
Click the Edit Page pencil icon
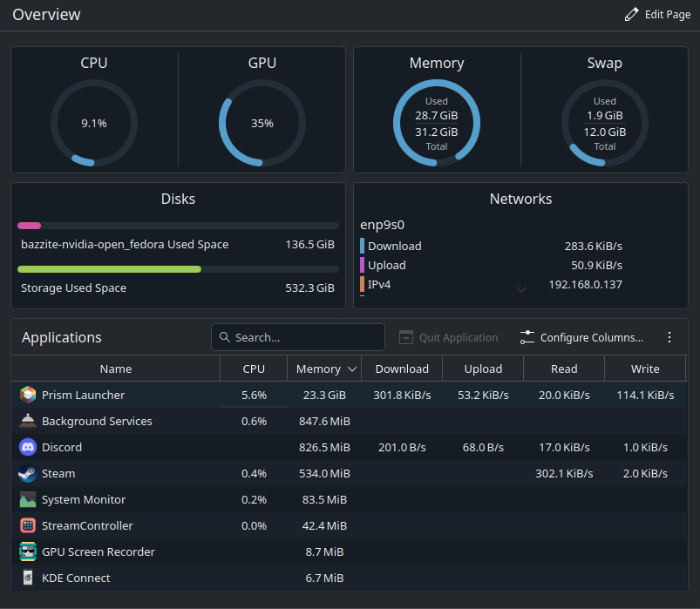coord(632,14)
